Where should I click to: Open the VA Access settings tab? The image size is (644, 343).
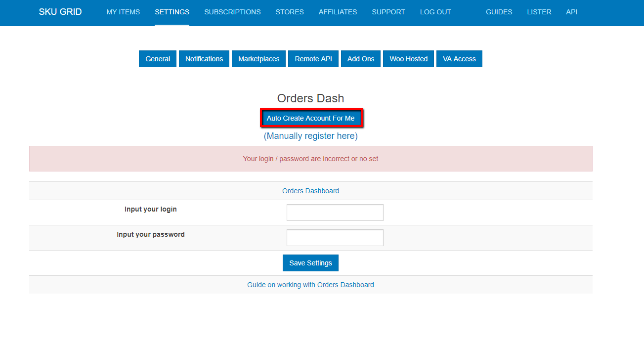(459, 59)
